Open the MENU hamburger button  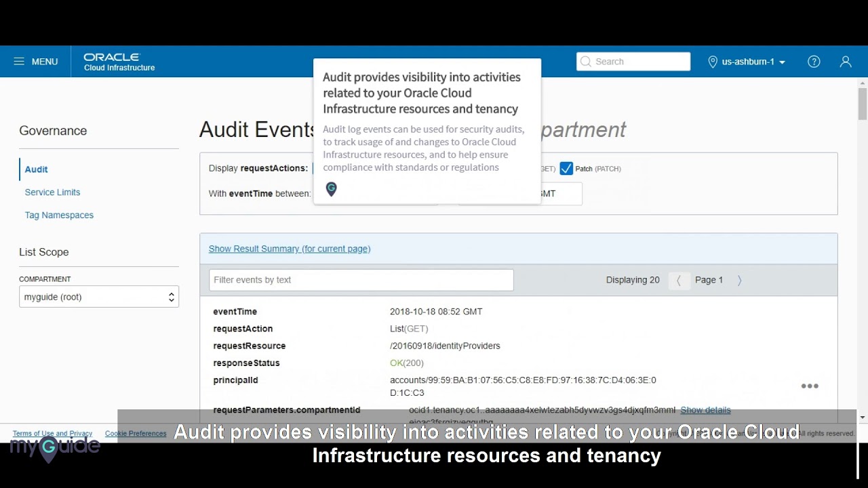[35, 62]
